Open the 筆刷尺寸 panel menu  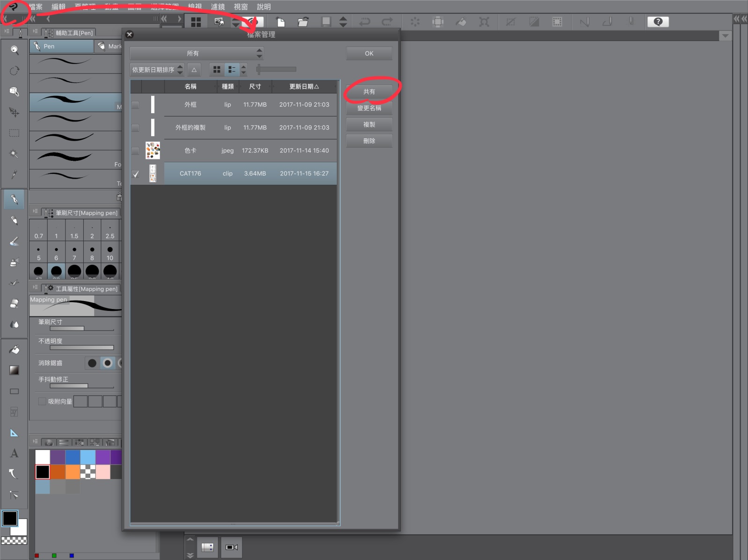(35, 211)
